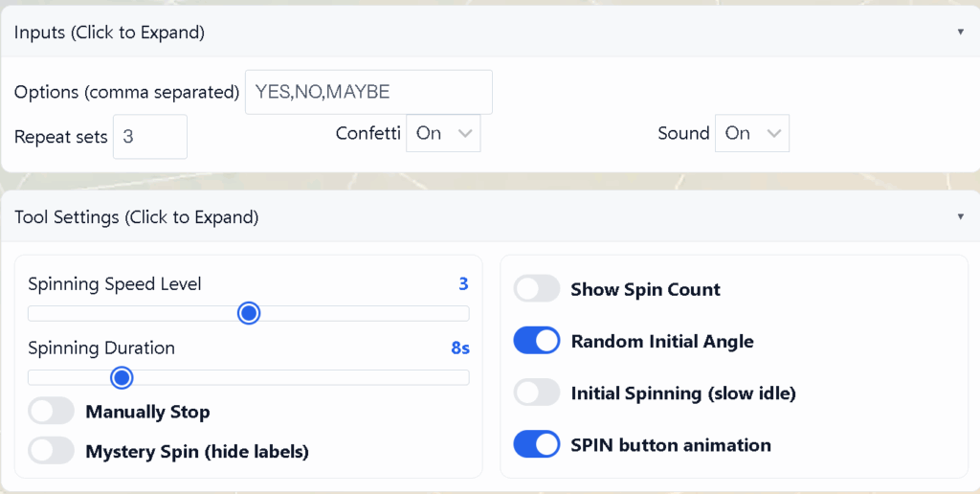Click the blue 8s duration value
The height and width of the screenshot is (494, 980).
tap(459, 348)
